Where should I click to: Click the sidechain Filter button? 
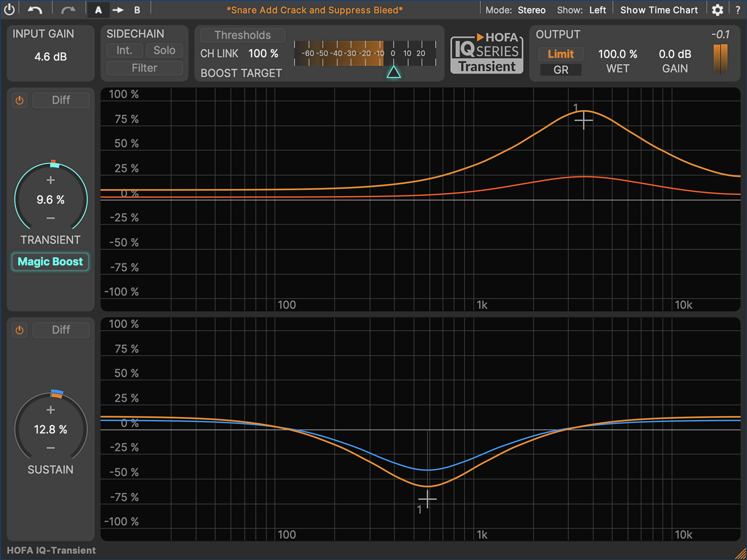click(x=144, y=68)
